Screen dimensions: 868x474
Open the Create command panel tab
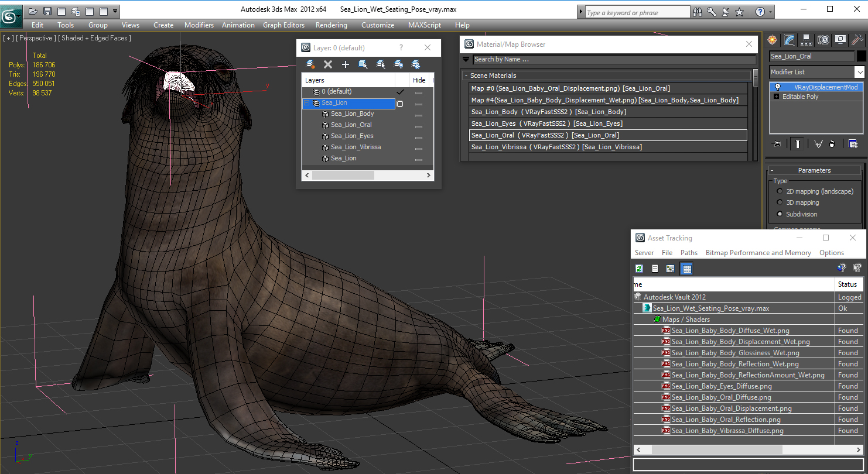pyautogui.click(x=773, y=40)
